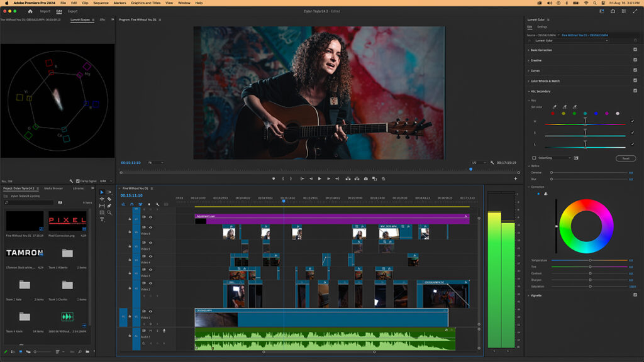Expand the Creative section
Viewport: 644px width, 362px height.
tap(535, 60)
